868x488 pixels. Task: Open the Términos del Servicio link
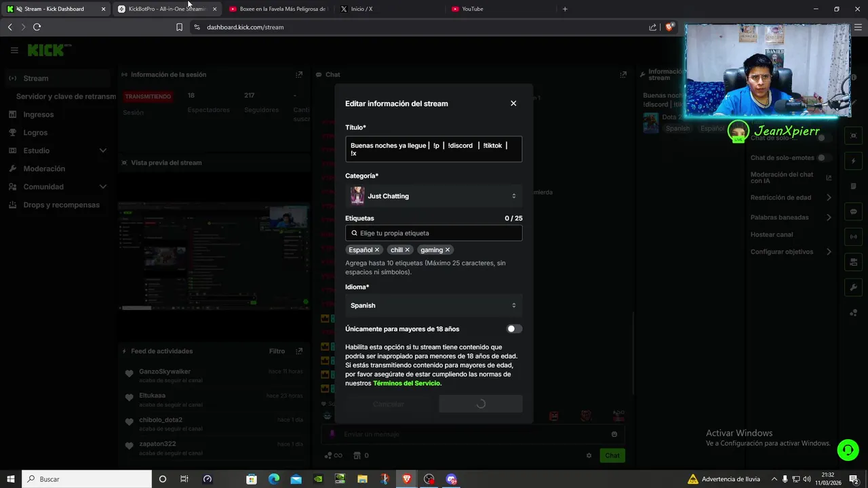click(406, 383)
